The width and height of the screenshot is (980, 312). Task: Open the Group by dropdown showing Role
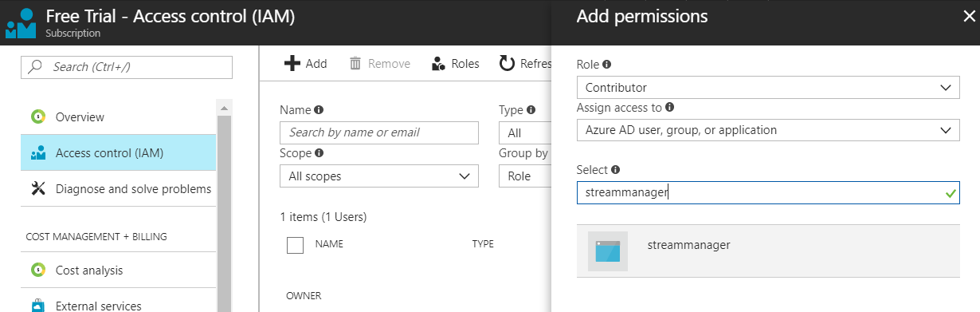pyautogui.click(x=525, y=176)
